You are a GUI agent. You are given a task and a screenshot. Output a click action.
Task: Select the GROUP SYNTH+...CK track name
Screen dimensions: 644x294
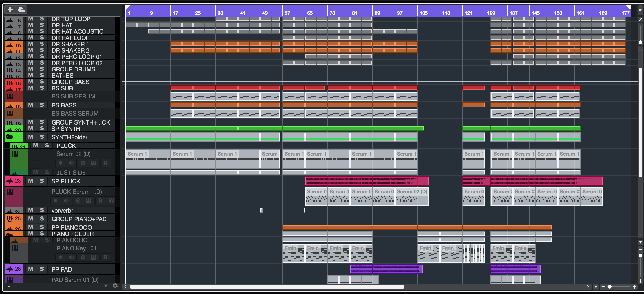(x=81, y=122)
